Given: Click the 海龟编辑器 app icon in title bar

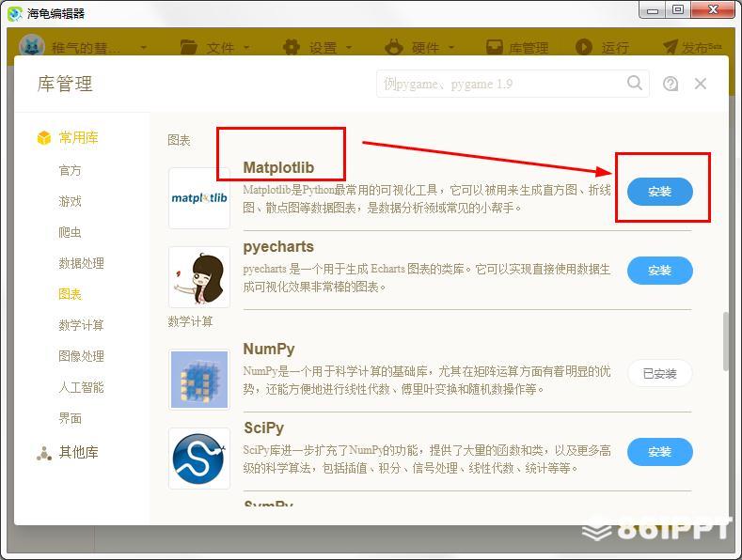Looking at the screenshot, I should pos(15,14).
